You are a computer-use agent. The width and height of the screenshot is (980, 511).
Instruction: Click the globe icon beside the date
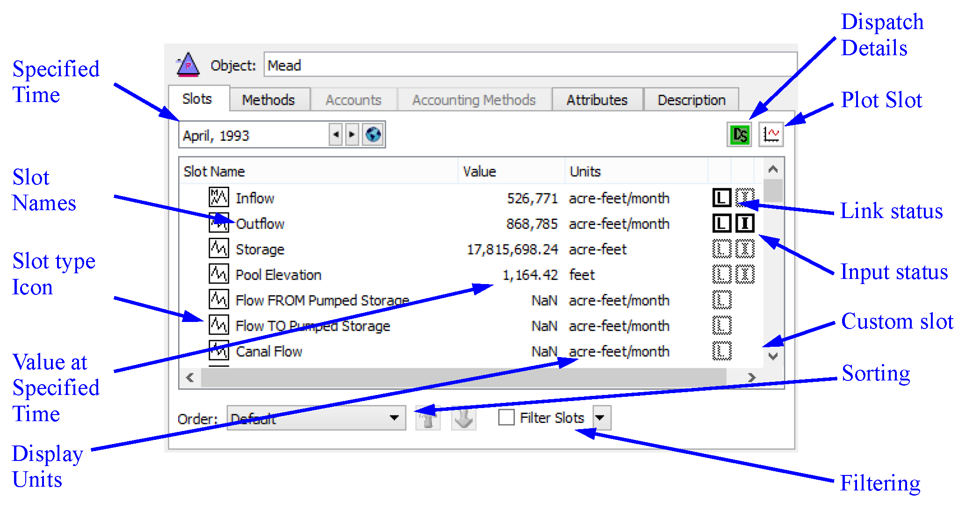click(x=373, y=135)
